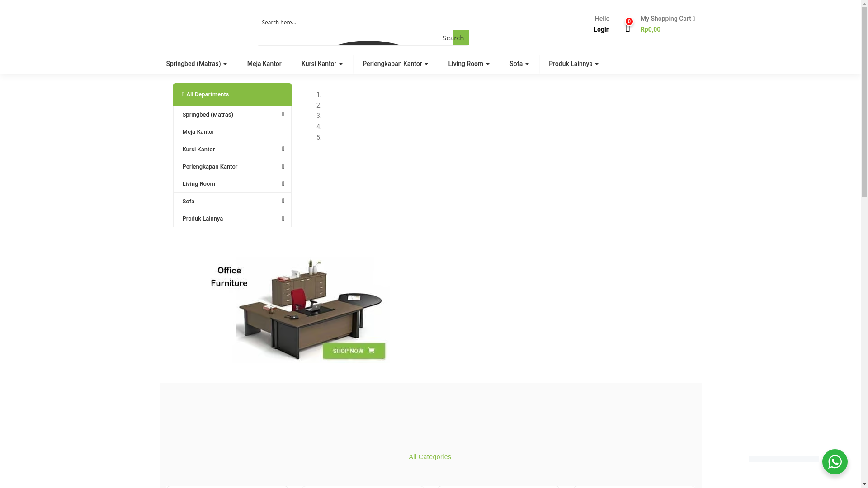
Task: Expand Perlengkapan Kantor sidebar submenu arrow
Action: click(x=283, y=167)
